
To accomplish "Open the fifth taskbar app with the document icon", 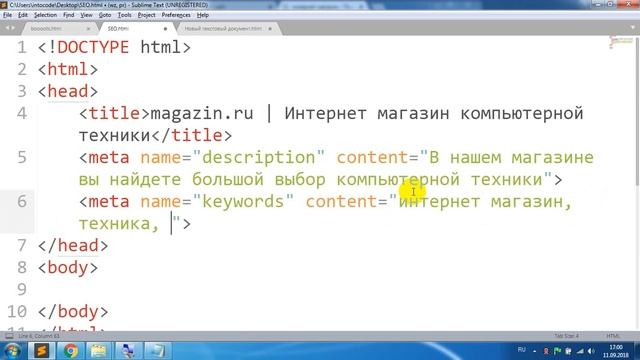I will tap(157, 351).
